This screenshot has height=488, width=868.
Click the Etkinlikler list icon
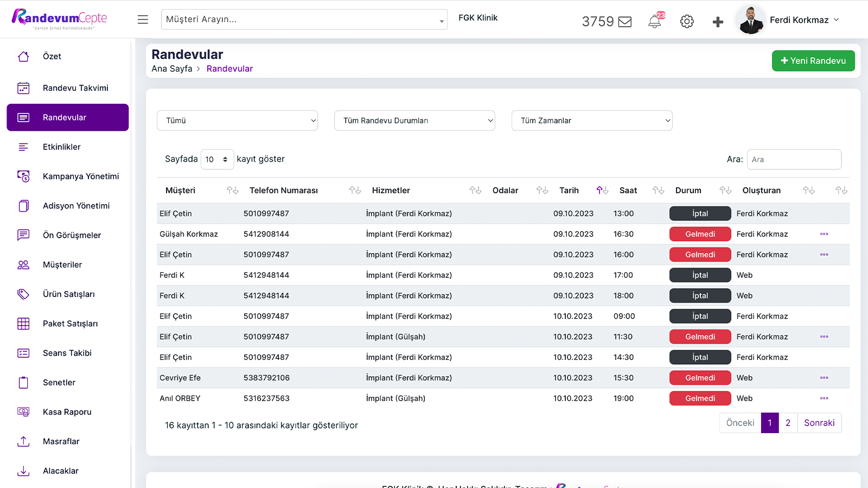tap(23, 147)
